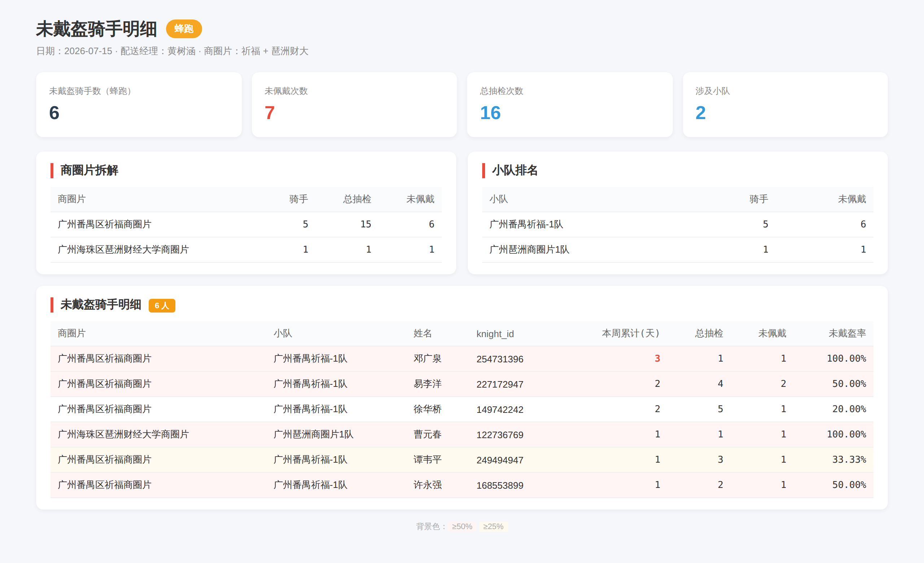This screenshot has height=563, width=924.
Task: Click 未佩戴 column header in 小队排名 table
Action: [x=852, y=199]
